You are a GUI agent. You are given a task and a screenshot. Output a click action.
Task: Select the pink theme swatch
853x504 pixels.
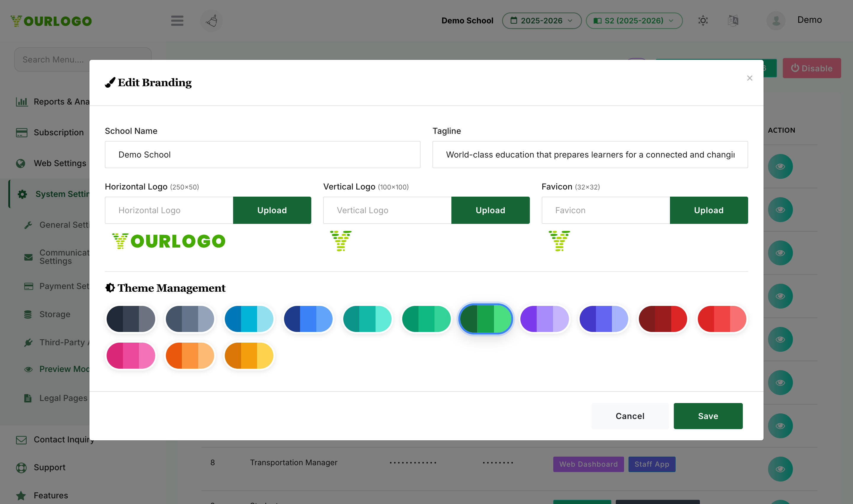pos(131,356)
